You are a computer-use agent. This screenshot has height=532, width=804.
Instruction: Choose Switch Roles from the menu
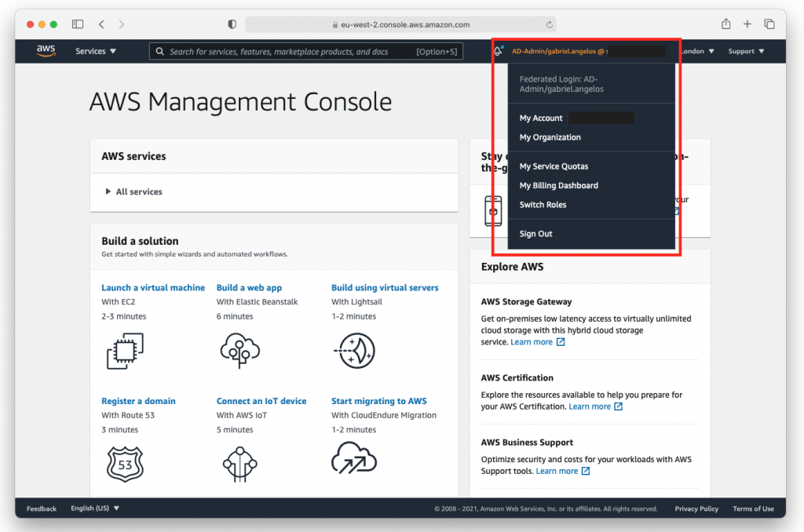tap(543, 205)
